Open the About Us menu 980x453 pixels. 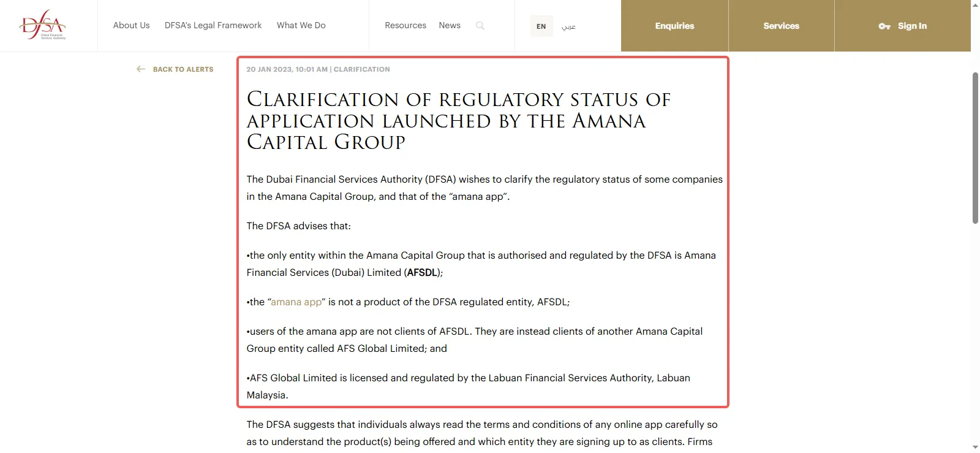[x=131, y=25]
